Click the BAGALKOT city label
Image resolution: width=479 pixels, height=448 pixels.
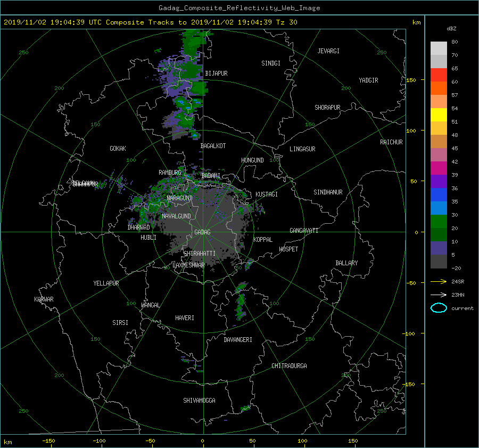pyautogui.click(x=213, y=146)
